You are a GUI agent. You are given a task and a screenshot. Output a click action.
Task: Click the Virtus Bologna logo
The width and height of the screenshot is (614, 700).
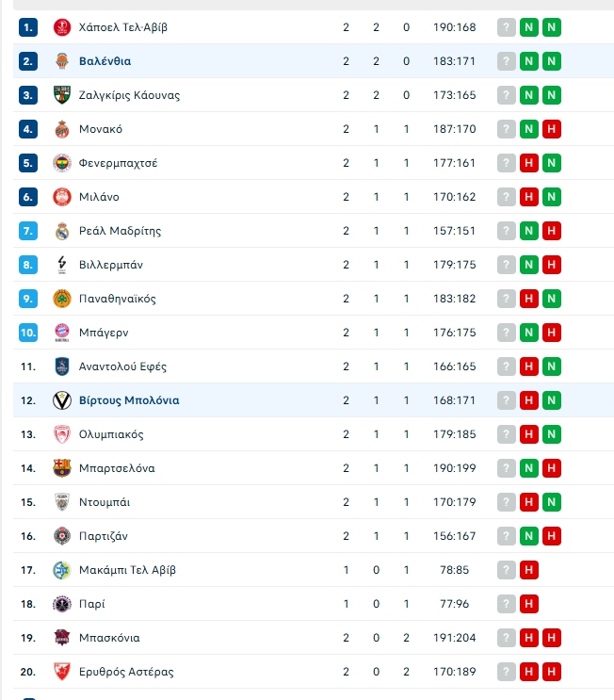point(62,400)
